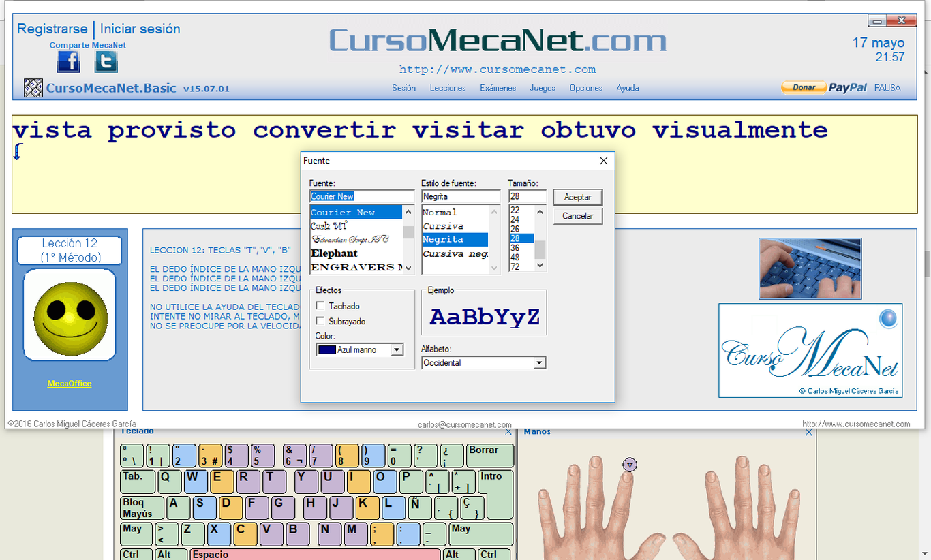931x560 pixels.
Task: Share MecaNet via the Facebook icon
Action: click(68, 62)
